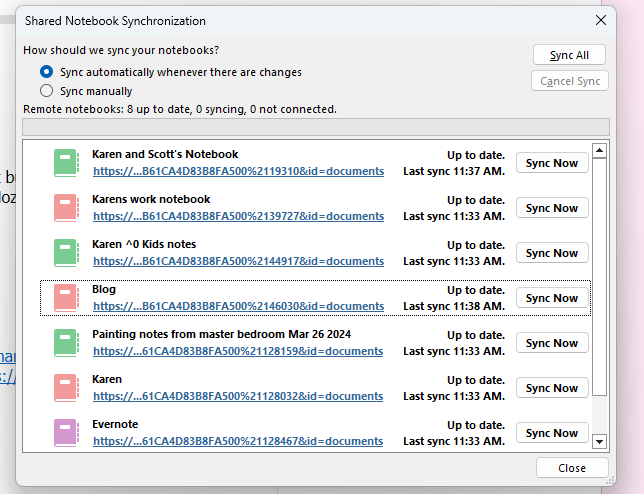
Task: Select the Karen and Scott's Notebook title
Action: coord(165,154)
